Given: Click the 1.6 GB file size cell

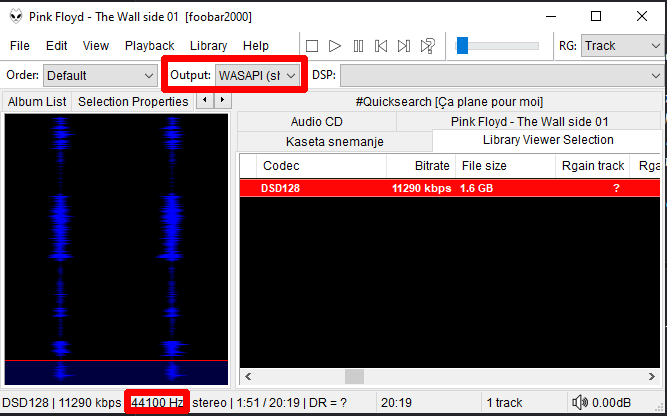Looking at the screenshot, I should point(476,188).
